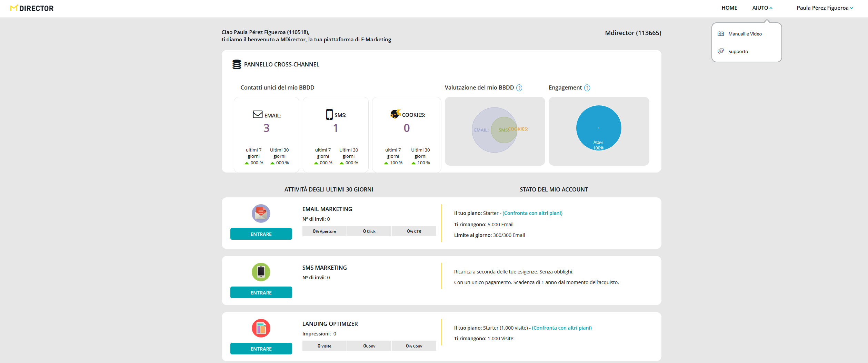Click the cross-channel panel database icon
Screen dimensions: 868x363
point(237,64)
